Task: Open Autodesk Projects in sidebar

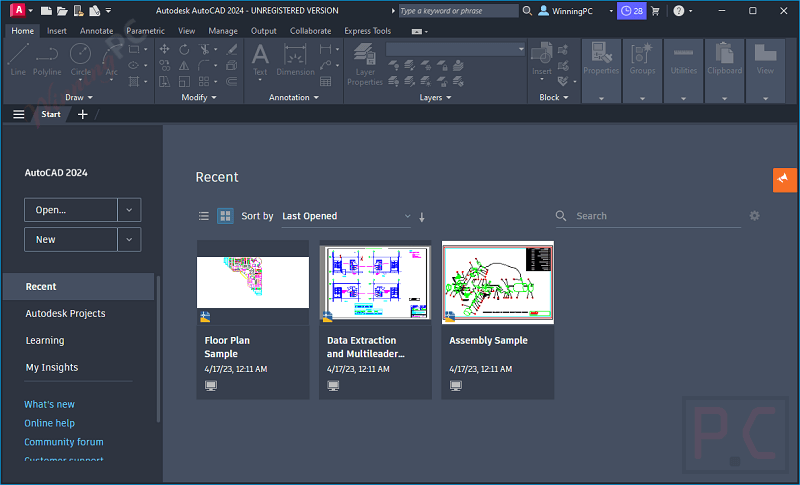Action: tap(65, 314)
